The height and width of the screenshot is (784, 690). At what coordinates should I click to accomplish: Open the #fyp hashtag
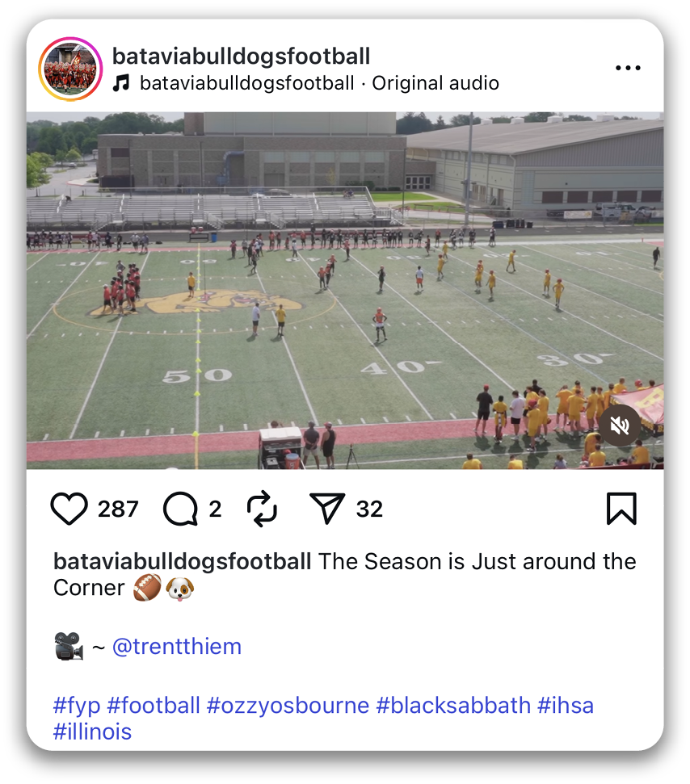click(77, 705)
